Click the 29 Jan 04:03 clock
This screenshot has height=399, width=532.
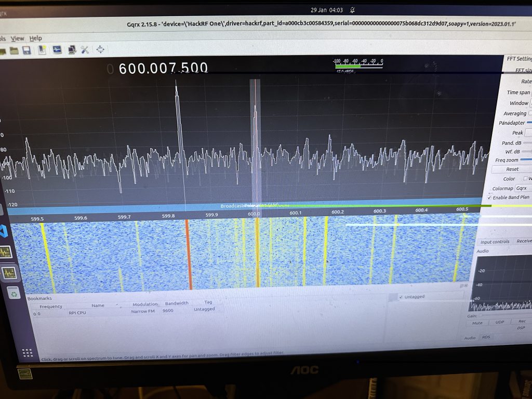coord(326,10)
